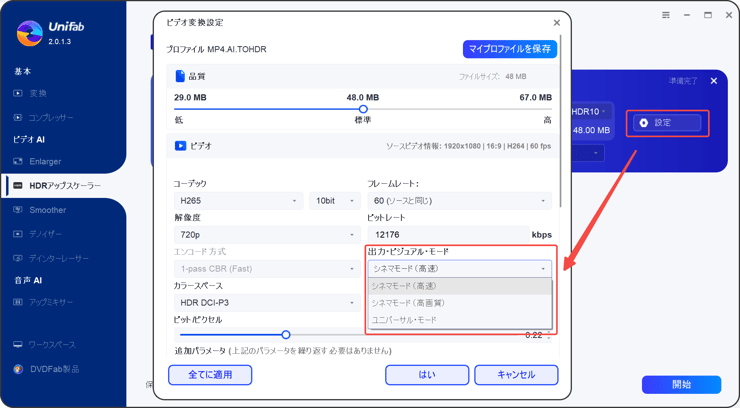Open the 10bit depth dropdown

point(335,201)
